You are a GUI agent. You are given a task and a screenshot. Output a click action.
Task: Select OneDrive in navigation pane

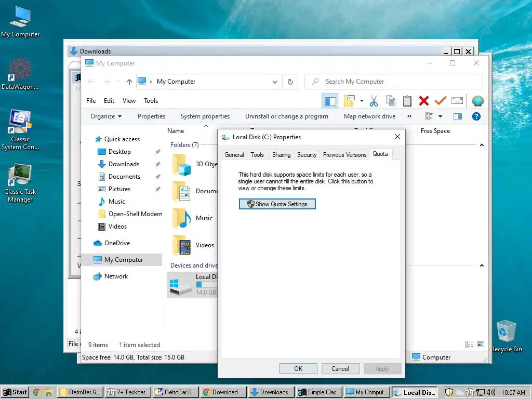117,243
